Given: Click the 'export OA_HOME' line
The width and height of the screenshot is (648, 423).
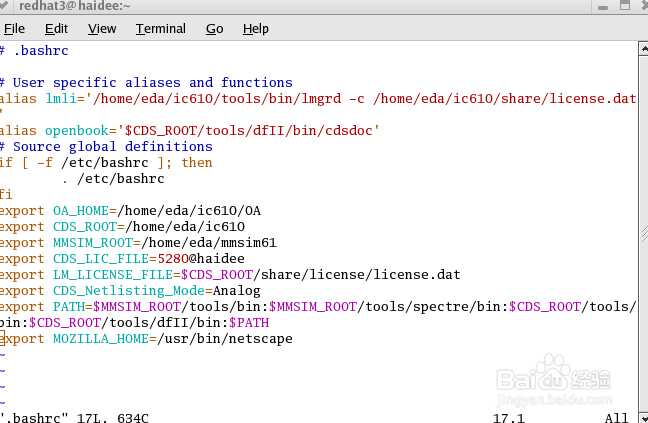Looking at the screenshot, I should coord(130,210).
